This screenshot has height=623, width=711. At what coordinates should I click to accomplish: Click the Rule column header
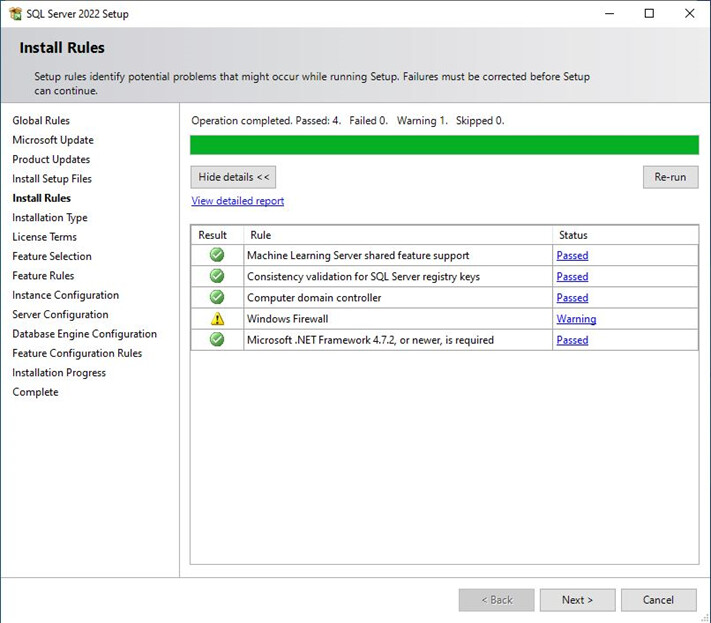click(x=398, y=235)
